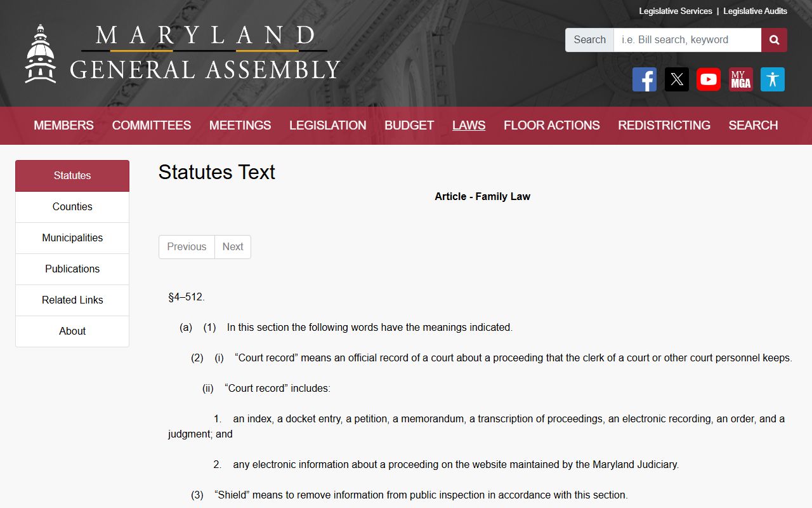The height and width of the screenshot is (508, 812).
Task: Open the accessibility options icon
Action: tap(773, 79)
